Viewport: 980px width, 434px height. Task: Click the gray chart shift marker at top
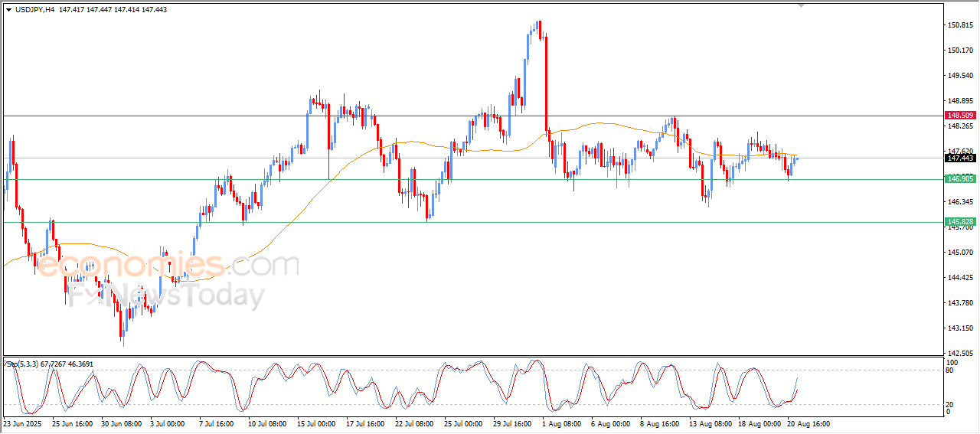tap(802, 5)
